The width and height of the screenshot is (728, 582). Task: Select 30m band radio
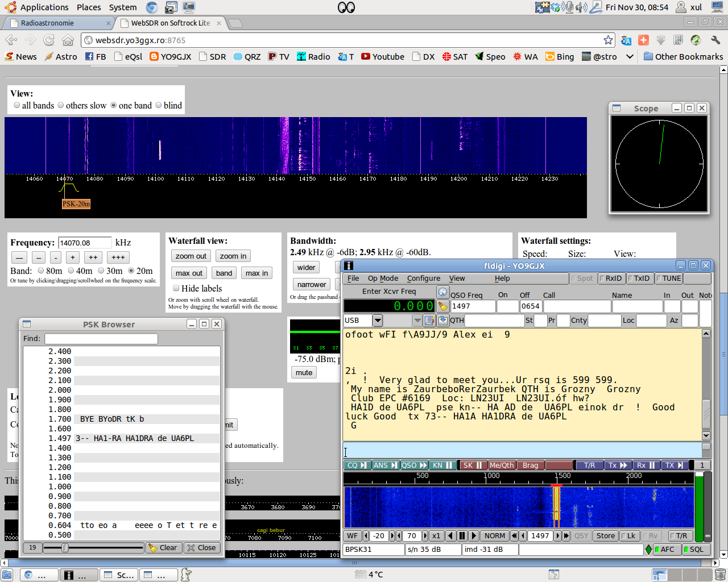[101, 271]
